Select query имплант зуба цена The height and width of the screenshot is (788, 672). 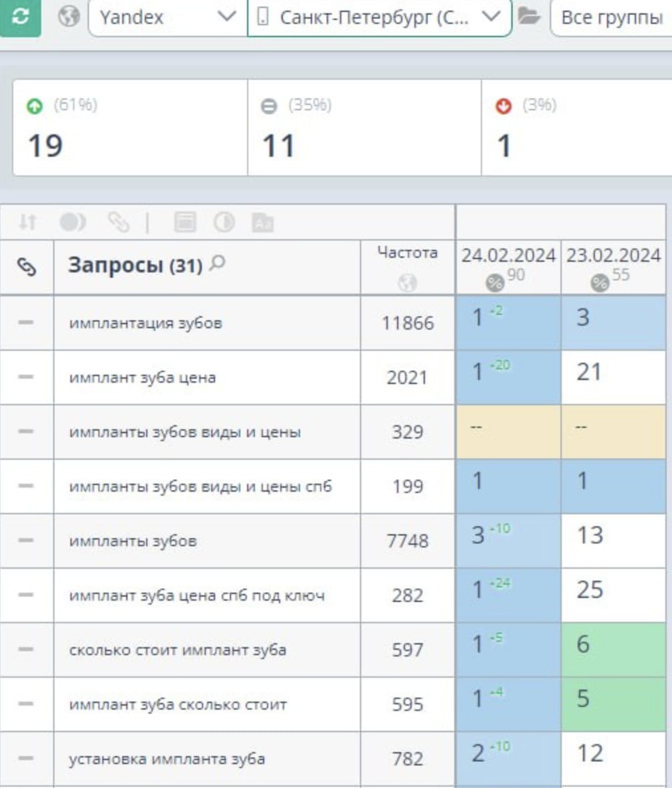(143, 377)
